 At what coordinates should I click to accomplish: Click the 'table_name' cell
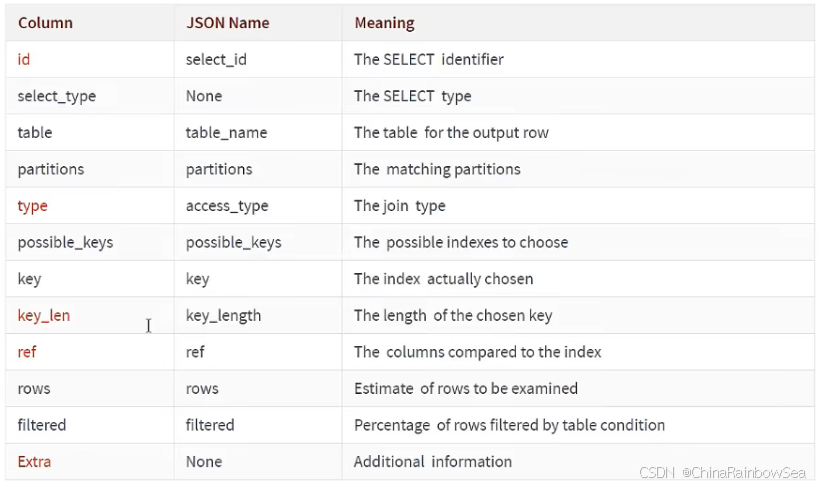226,132
